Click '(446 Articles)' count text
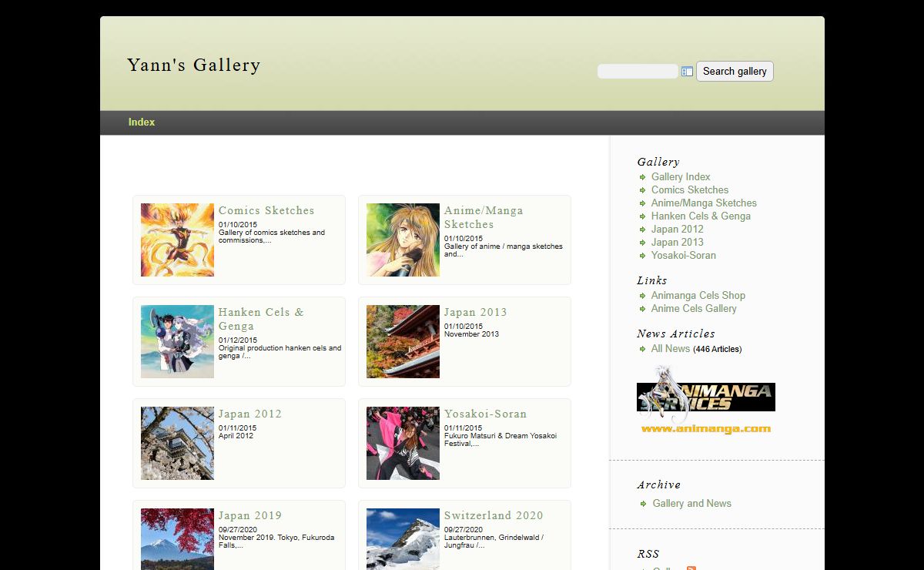 (717, 349)
